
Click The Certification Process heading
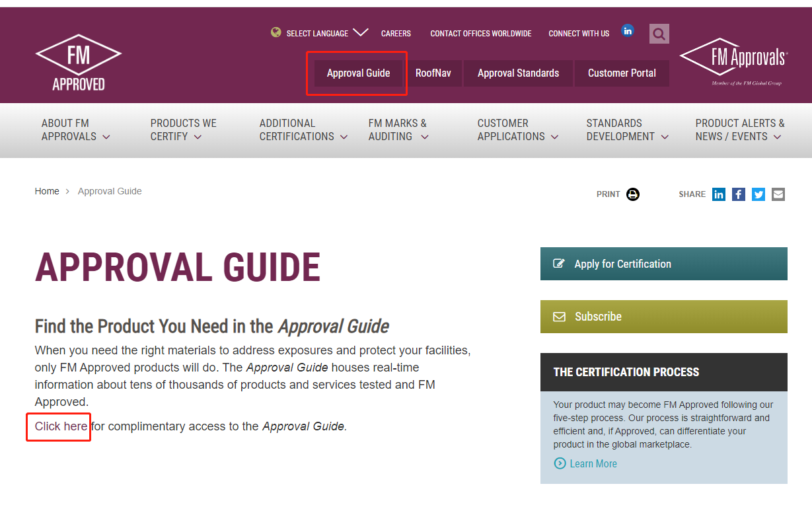point(626,372)
